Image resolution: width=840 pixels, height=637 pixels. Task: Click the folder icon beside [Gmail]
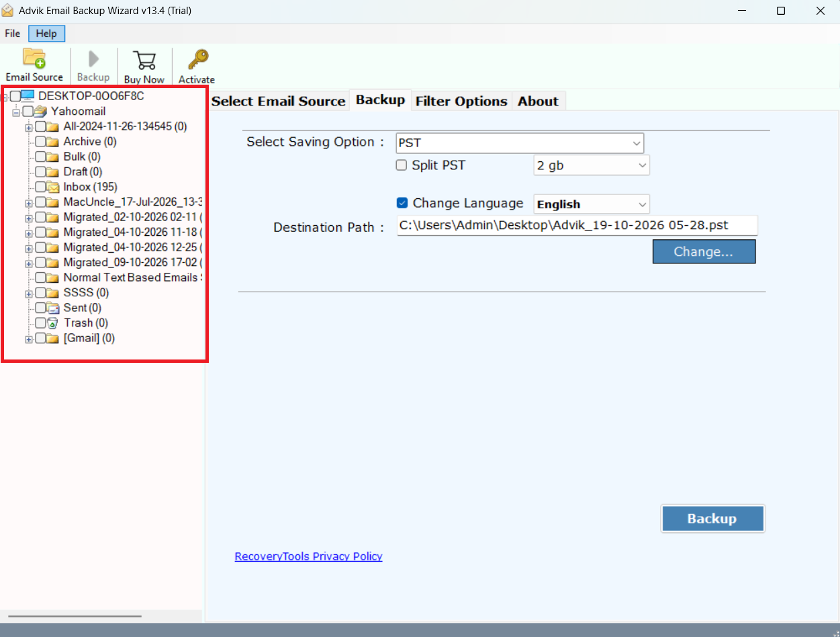tap(53, 338)
